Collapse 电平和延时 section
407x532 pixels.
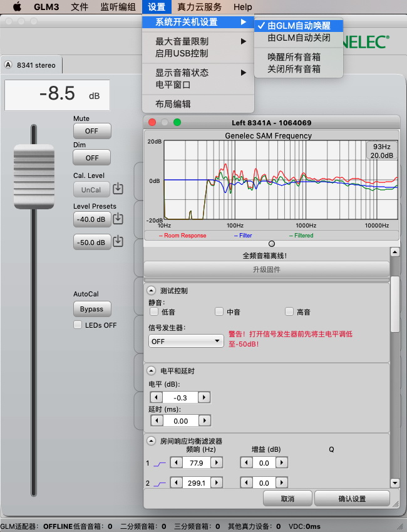coord(151,371)
